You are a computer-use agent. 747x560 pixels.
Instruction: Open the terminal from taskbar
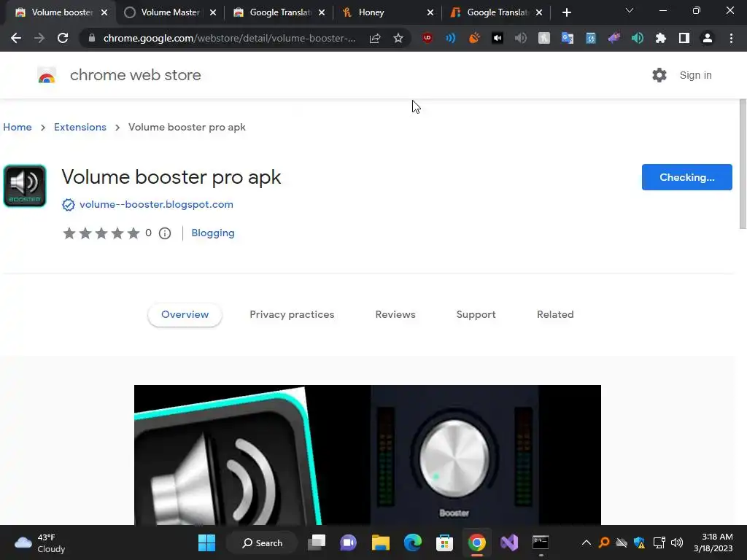click(x=541, y=542)
